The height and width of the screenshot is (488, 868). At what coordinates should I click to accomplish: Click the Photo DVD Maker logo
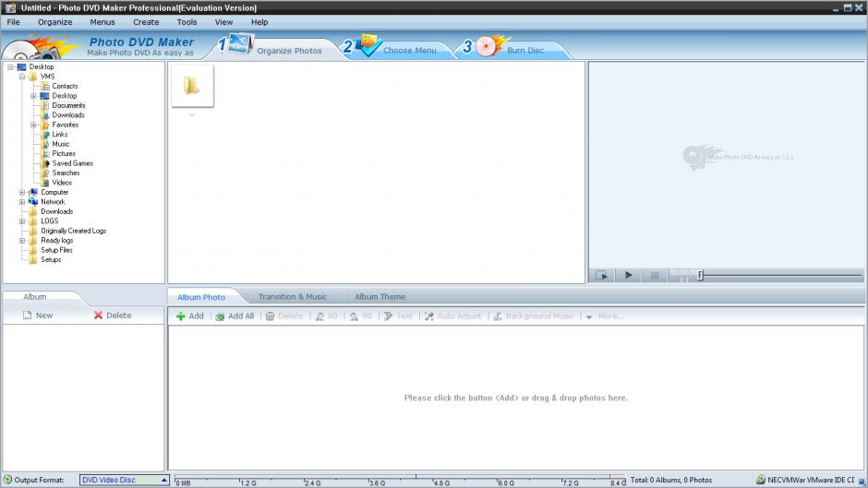pos(39,47)
